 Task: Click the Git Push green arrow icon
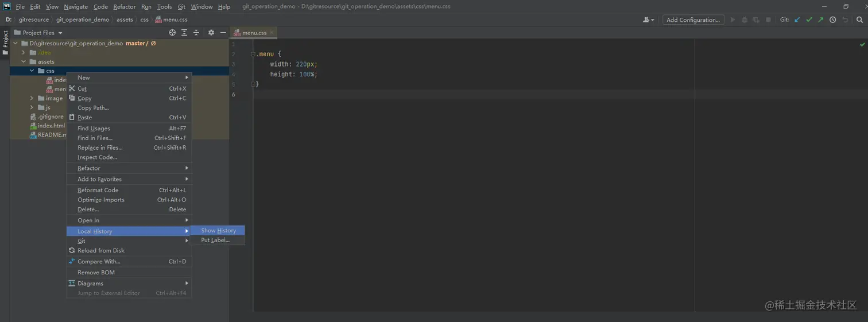820,20
